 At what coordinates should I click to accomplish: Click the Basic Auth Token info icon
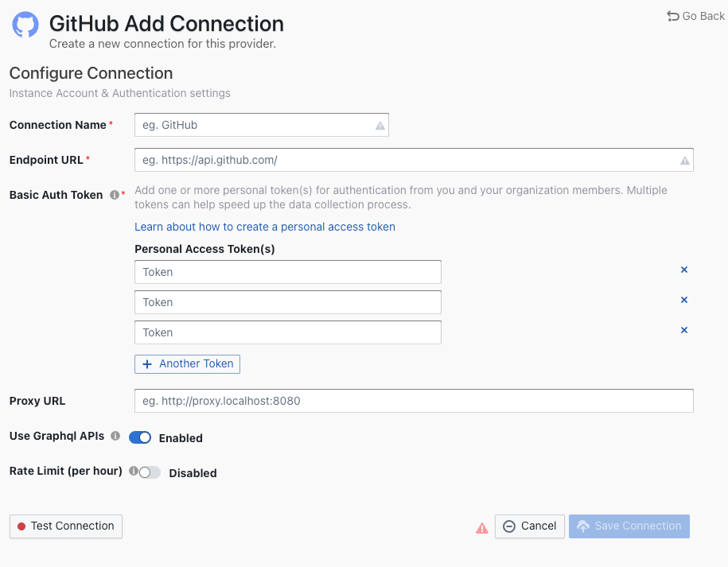tap(115, 195)
